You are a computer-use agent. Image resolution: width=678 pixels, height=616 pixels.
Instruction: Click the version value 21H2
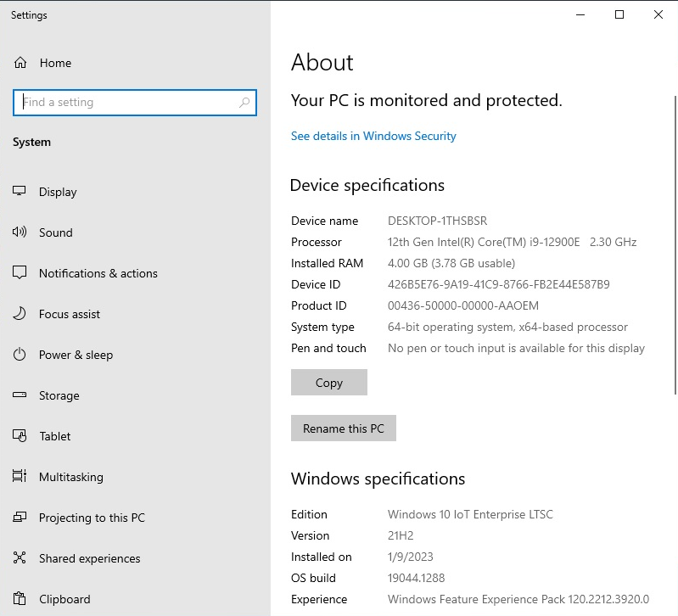401,535
